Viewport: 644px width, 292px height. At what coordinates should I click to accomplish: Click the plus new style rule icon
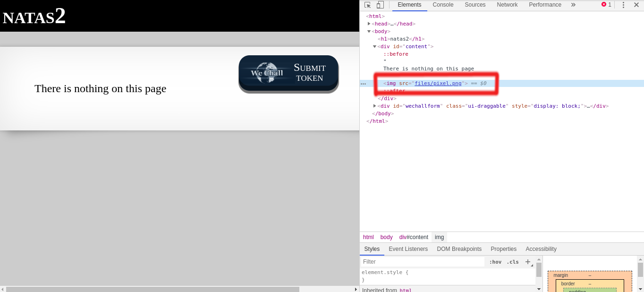pyautogui.click(x=528, y=262)
